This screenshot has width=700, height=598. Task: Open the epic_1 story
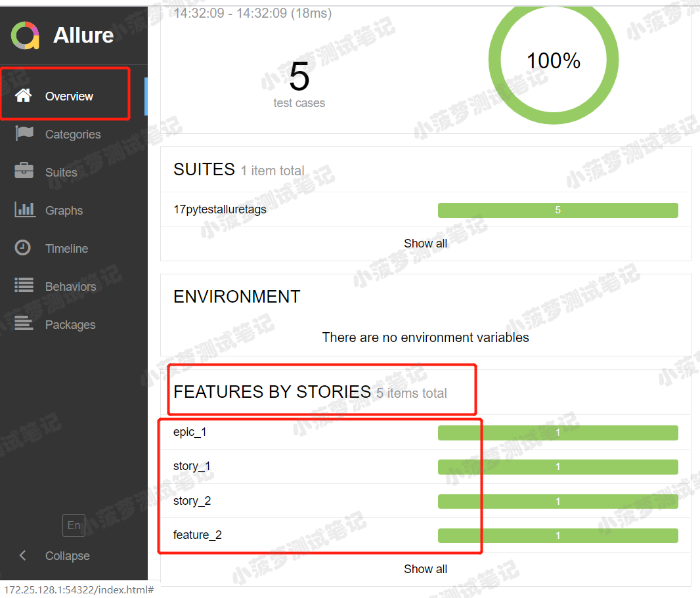click(190, 432)
